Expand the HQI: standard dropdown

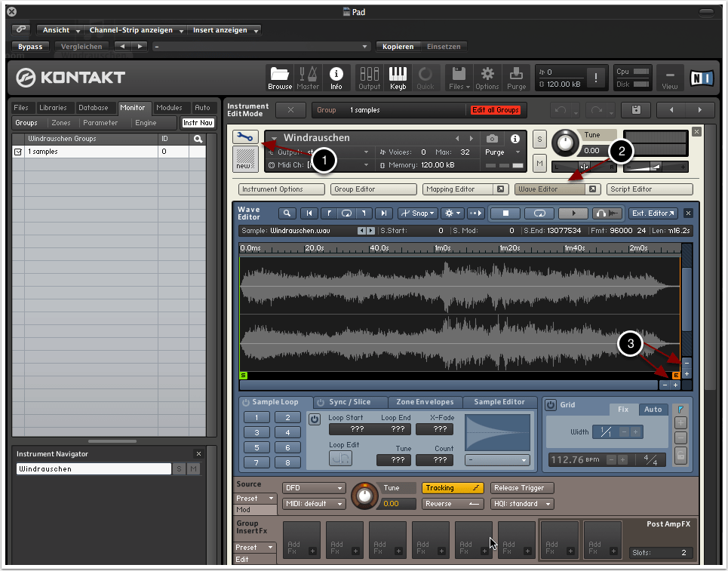521,504
